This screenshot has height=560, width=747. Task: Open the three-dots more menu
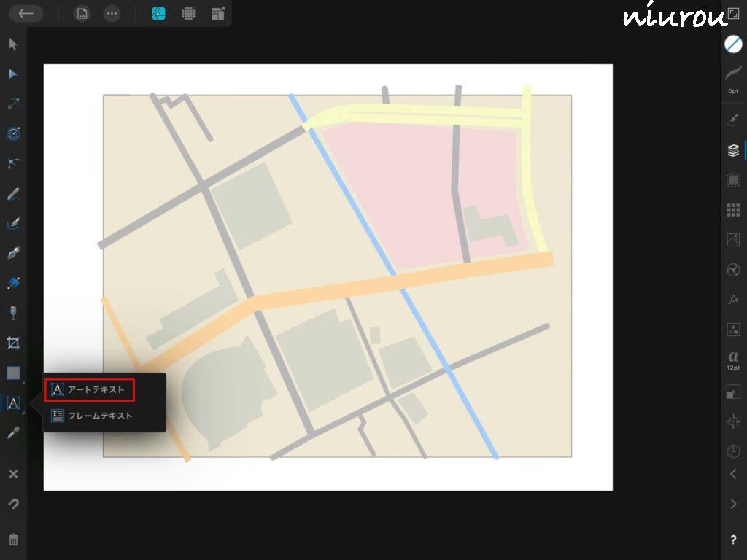click(x=112, y=14)
